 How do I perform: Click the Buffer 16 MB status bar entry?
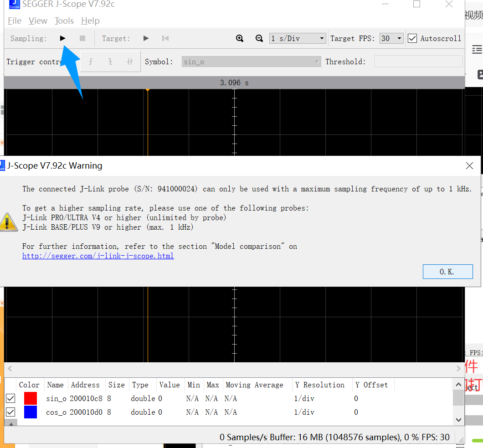[344, 437]
